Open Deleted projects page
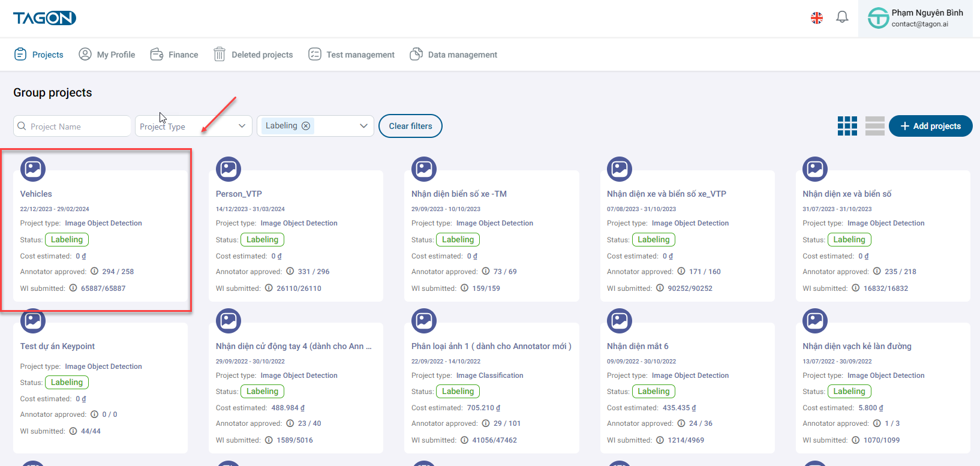This screenshot has height=466, width=980. tap(254, 55)
